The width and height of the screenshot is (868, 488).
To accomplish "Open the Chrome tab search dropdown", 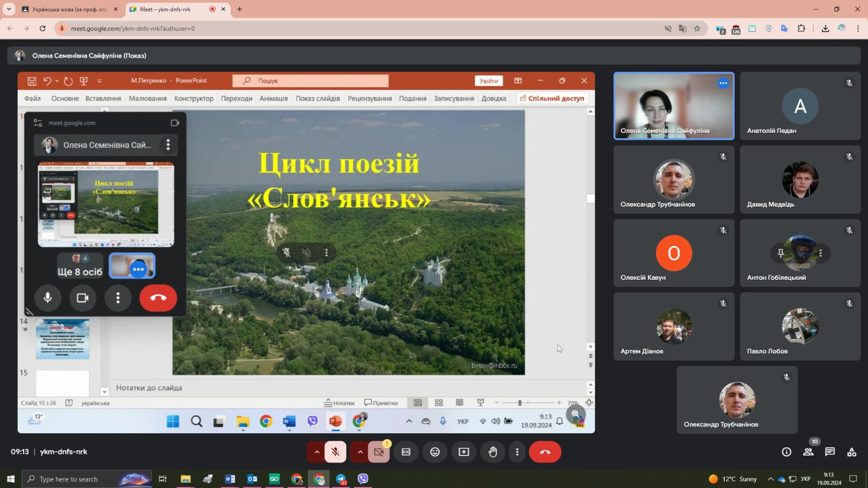I will tap(9, 9).
